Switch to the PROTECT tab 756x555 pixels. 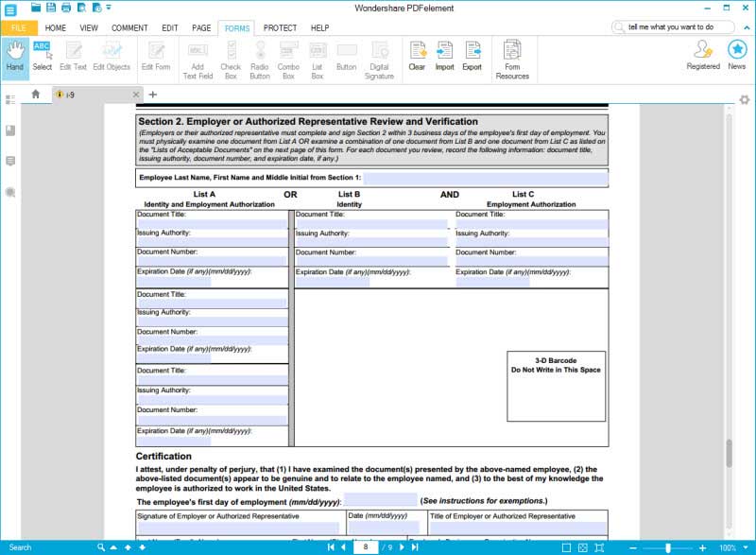coord(280,28)
